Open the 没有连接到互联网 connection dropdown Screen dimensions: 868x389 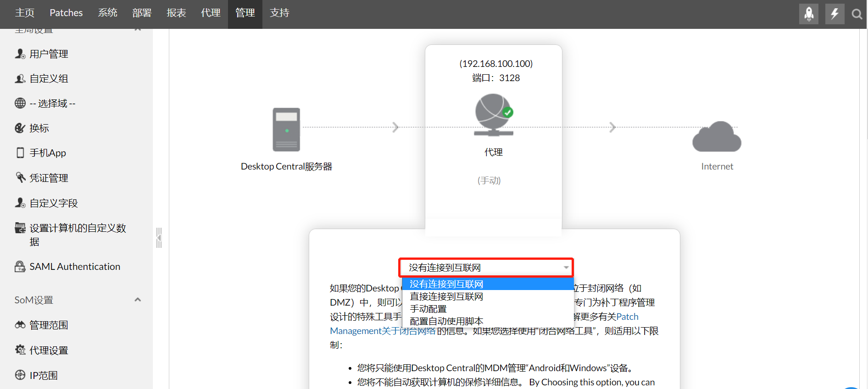pyautogui.click(x=486, y=268)
